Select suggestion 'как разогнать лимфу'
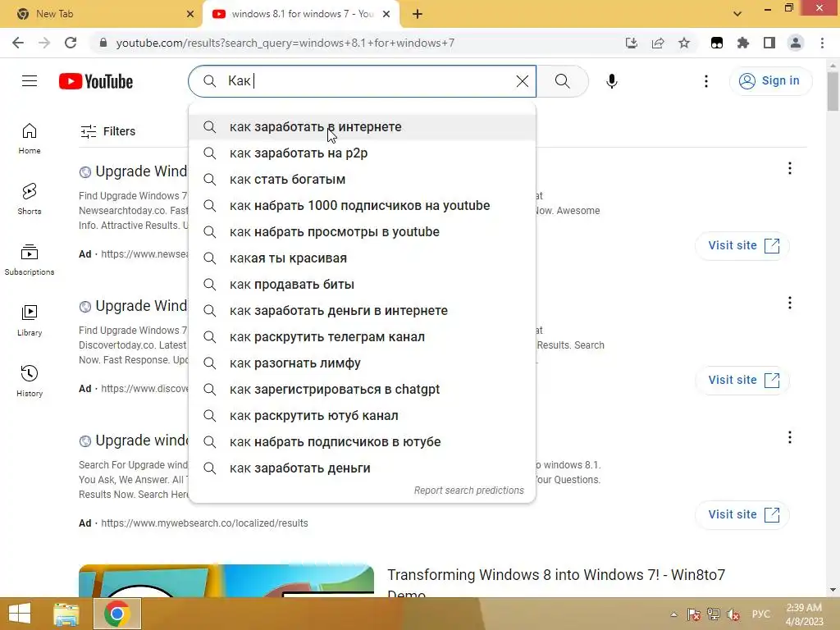This screenshot has width=840, height=630. [x=362, y=363]
